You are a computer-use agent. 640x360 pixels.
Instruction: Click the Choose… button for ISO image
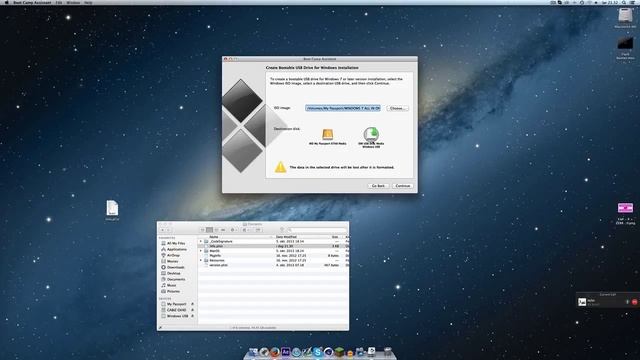pyautogui.click(x=397, y=108)
